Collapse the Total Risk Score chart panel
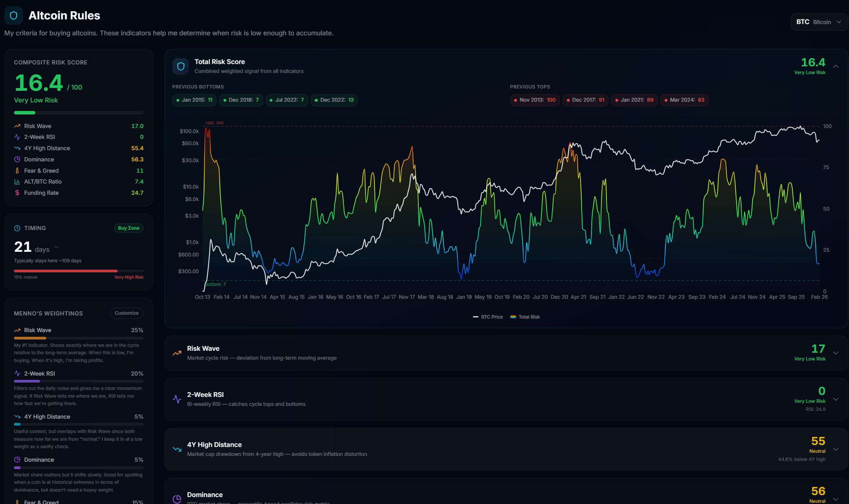Screen dimensions: 849x504 pyautogui.click(x=836, y=66)
